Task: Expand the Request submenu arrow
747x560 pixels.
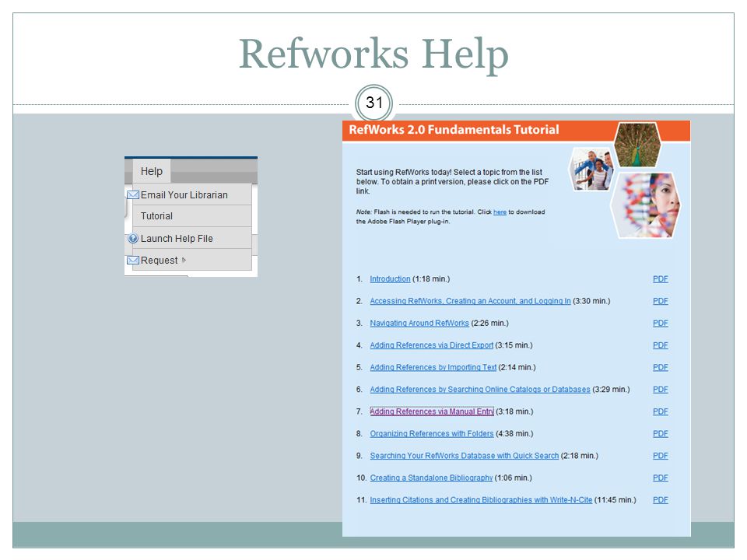Action: (184, 260)
